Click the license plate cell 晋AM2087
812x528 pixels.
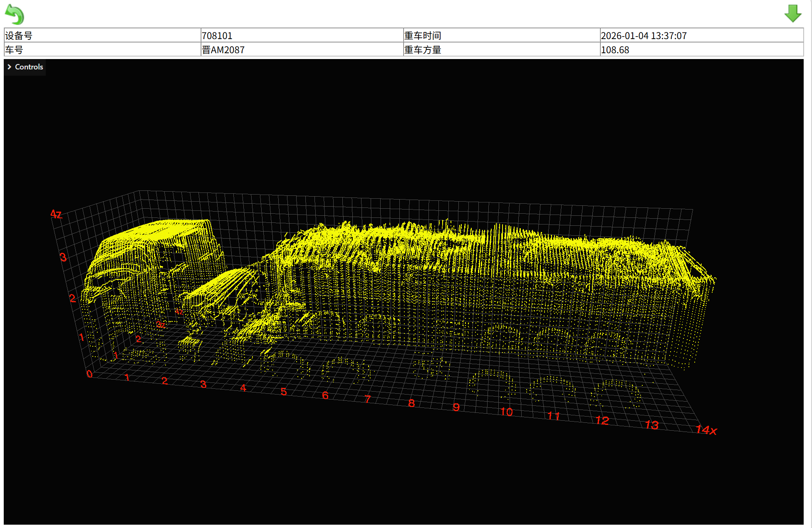pos(223,50)
